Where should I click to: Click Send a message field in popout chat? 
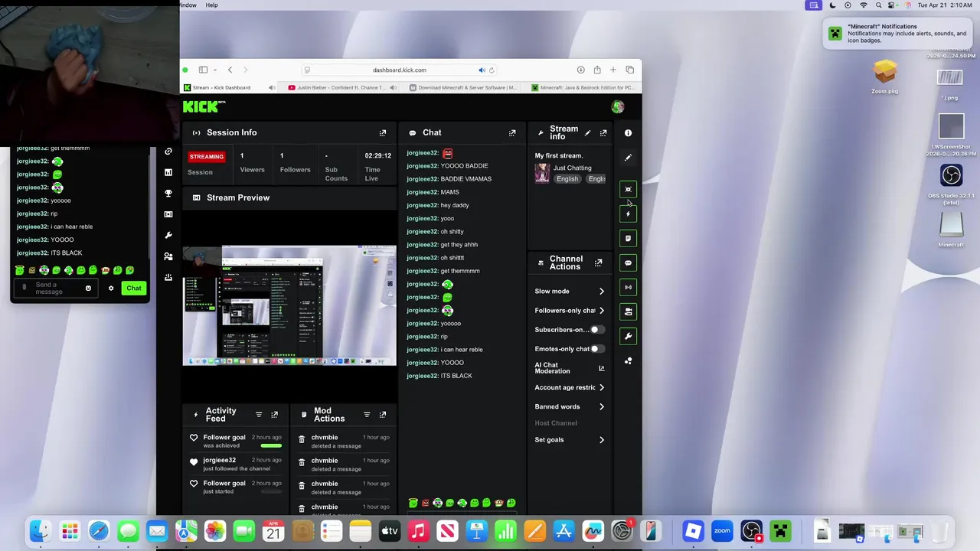pyautogui.click(x=55, y=289)
